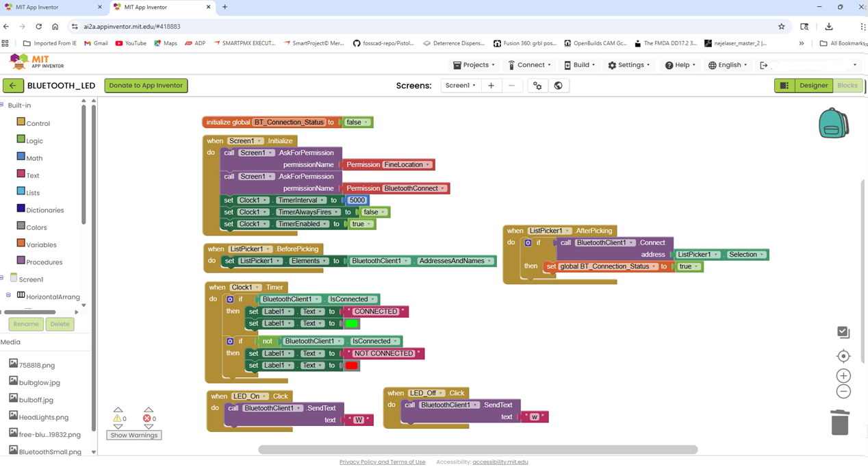Click Donate to App Inventor button

[x=146, y=86]
